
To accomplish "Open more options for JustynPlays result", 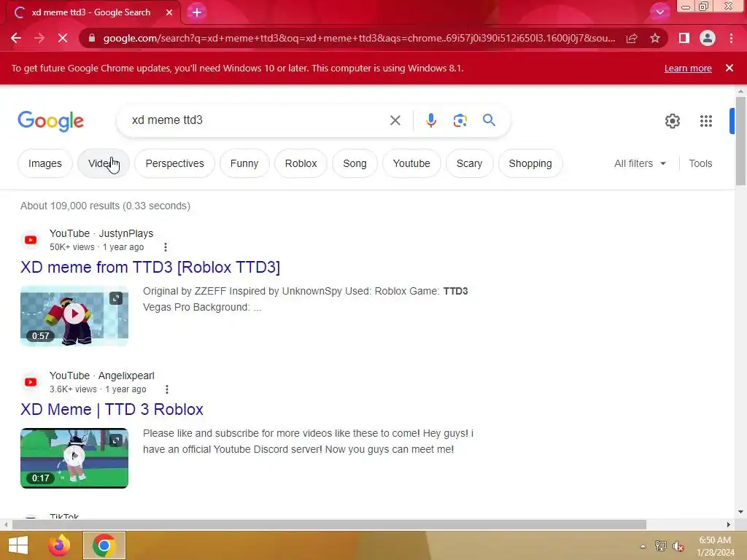I will point(166,247).
